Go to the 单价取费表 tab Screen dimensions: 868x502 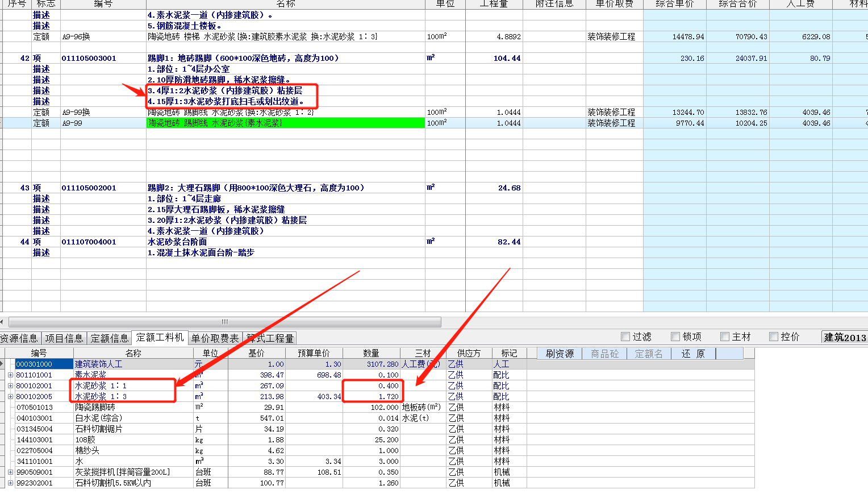[215, 338]
